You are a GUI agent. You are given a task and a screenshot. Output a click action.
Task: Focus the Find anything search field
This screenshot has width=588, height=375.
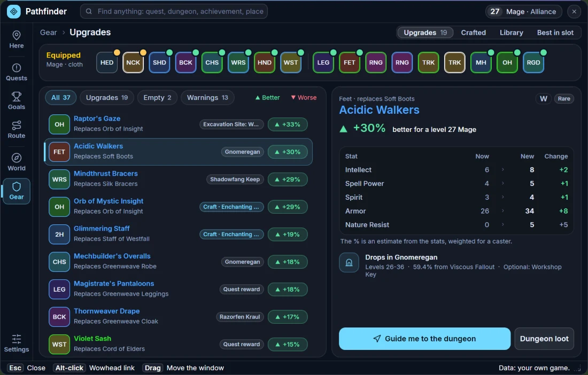click(174, 12)
